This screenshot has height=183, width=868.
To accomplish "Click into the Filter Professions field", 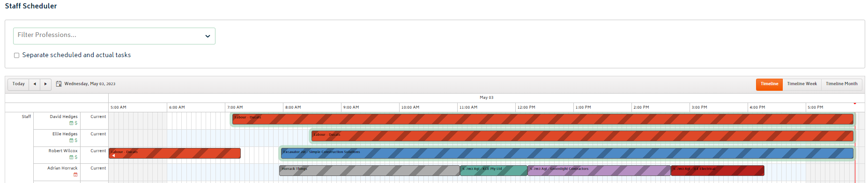I will (114, 36).
